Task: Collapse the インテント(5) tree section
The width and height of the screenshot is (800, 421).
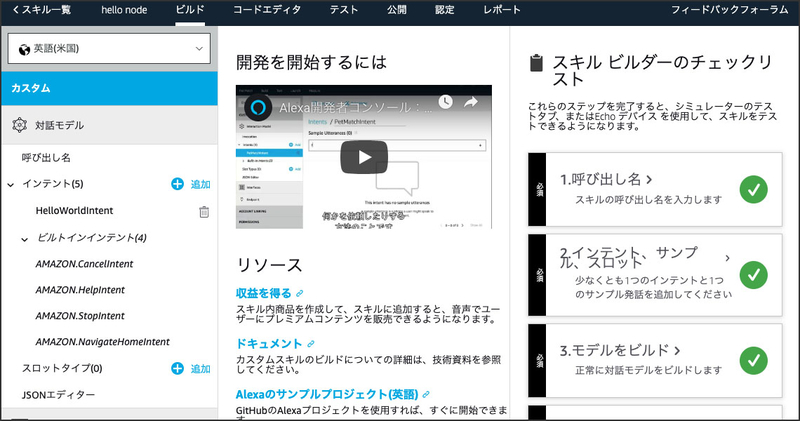Action: (11, 185)
